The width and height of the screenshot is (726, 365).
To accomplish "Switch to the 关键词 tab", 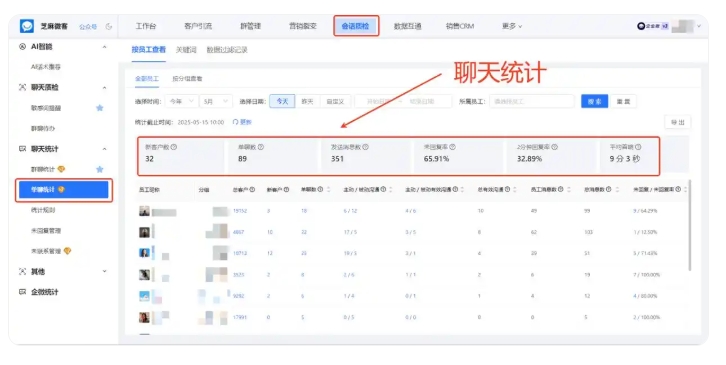I will click(x=186, y=50).
